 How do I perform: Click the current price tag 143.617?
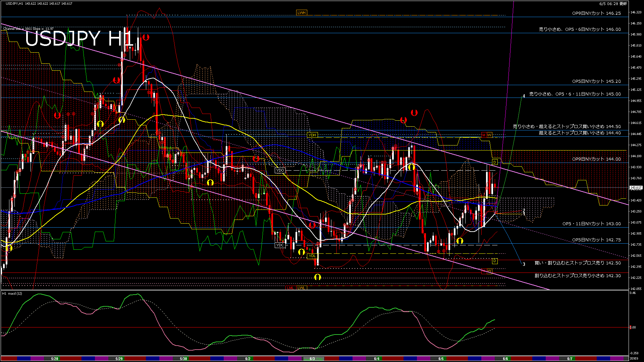click(x=636, y=188)
